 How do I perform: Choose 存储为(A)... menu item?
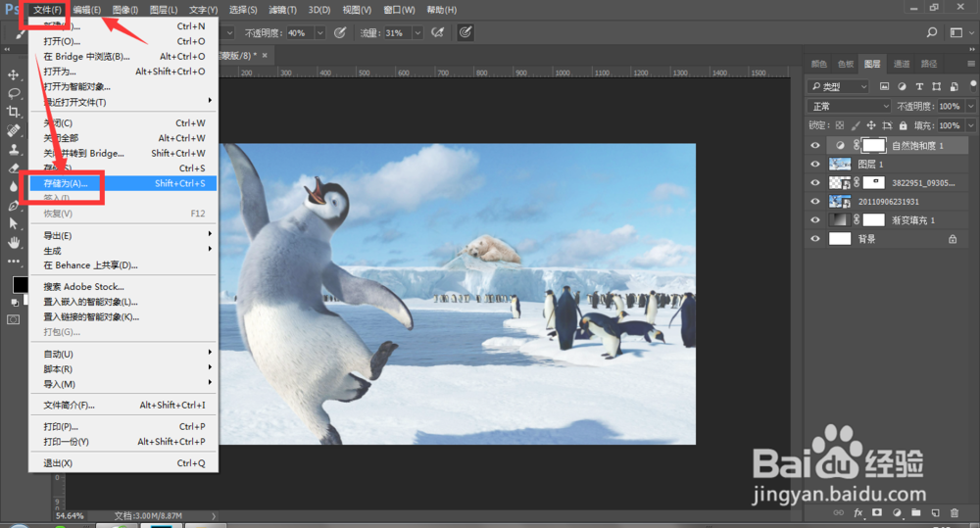coord(123,183)
